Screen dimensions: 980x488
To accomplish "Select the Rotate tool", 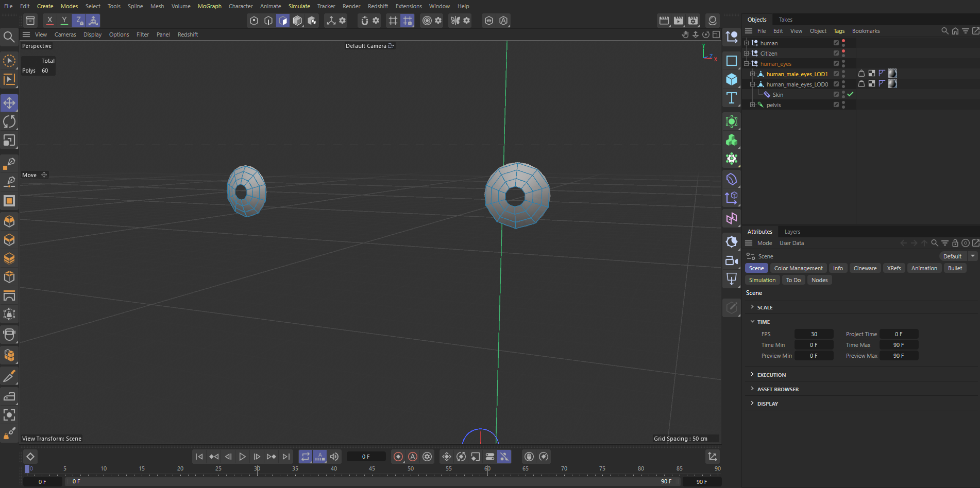I will 9,122.
